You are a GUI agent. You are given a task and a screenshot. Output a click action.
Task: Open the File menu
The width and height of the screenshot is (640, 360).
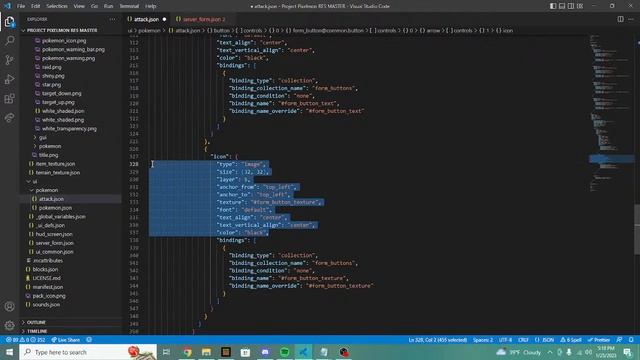[21, 6]
